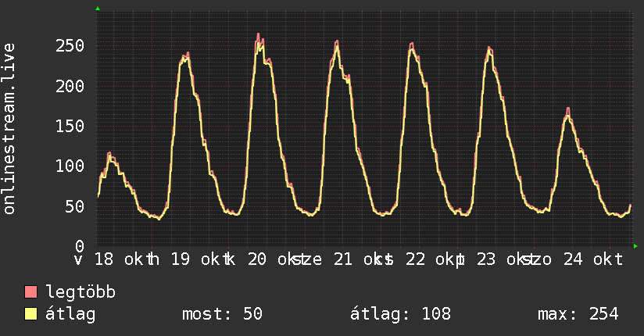The image size is (644, 336).
Task: Select the legtöbb legend label
Action: 80,291
